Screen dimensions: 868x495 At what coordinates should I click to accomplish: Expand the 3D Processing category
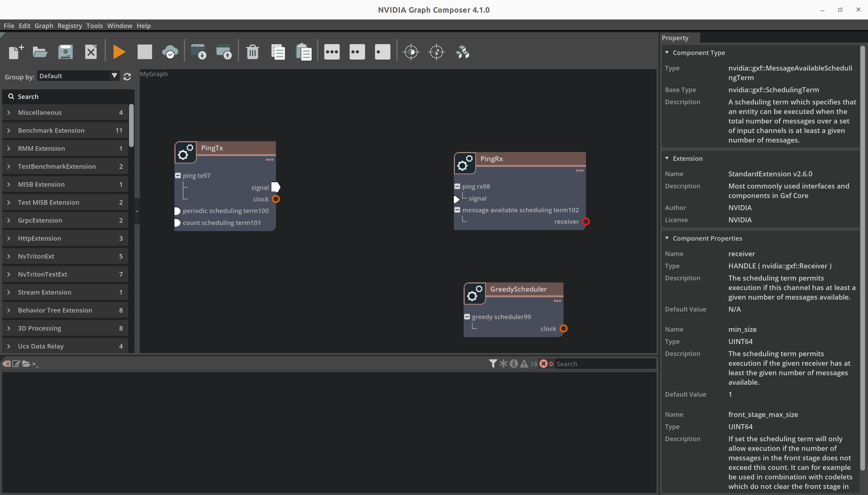[9, 328]
